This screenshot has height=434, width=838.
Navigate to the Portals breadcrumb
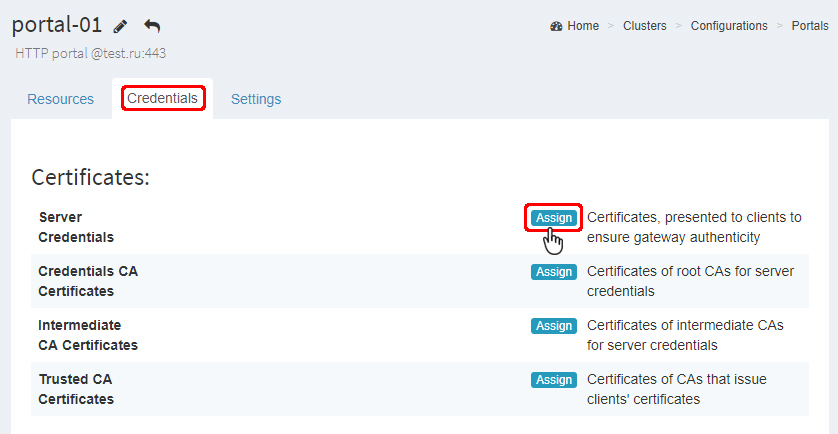(x=809, y=26)
